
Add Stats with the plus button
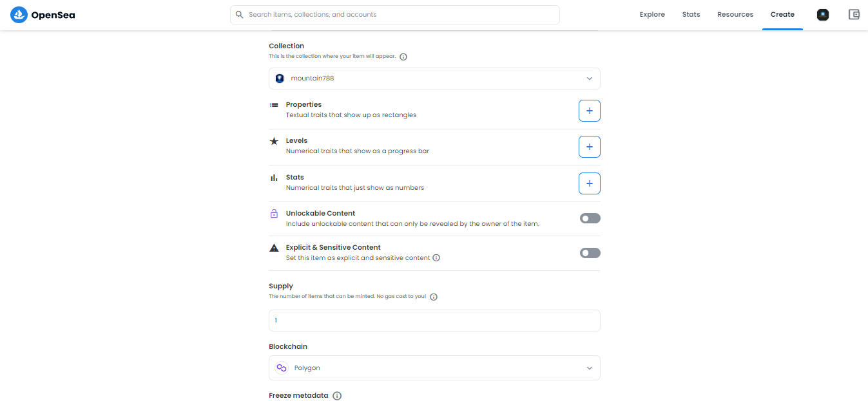pos(589,183)
